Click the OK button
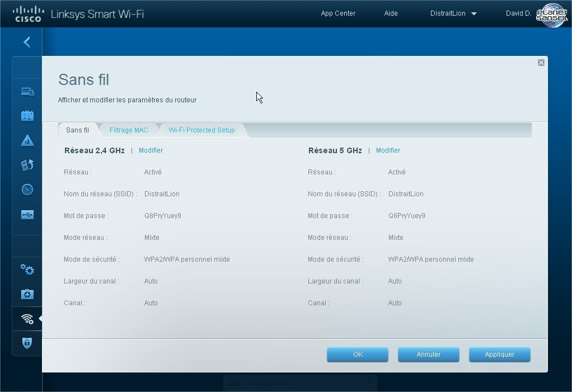572x392 pixels. tap(358, 355)
